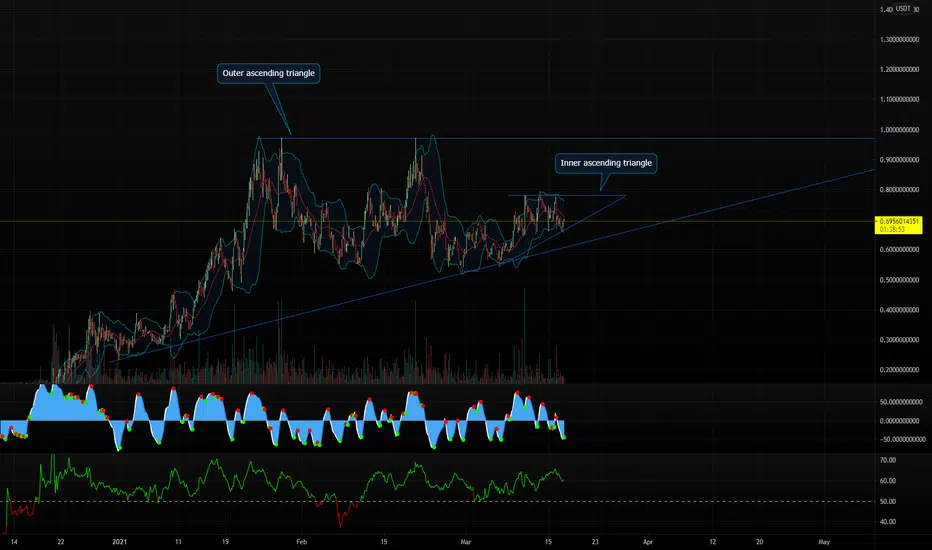
Task: Click the "19" date label on time axis
Action: [x=225, y=542]
